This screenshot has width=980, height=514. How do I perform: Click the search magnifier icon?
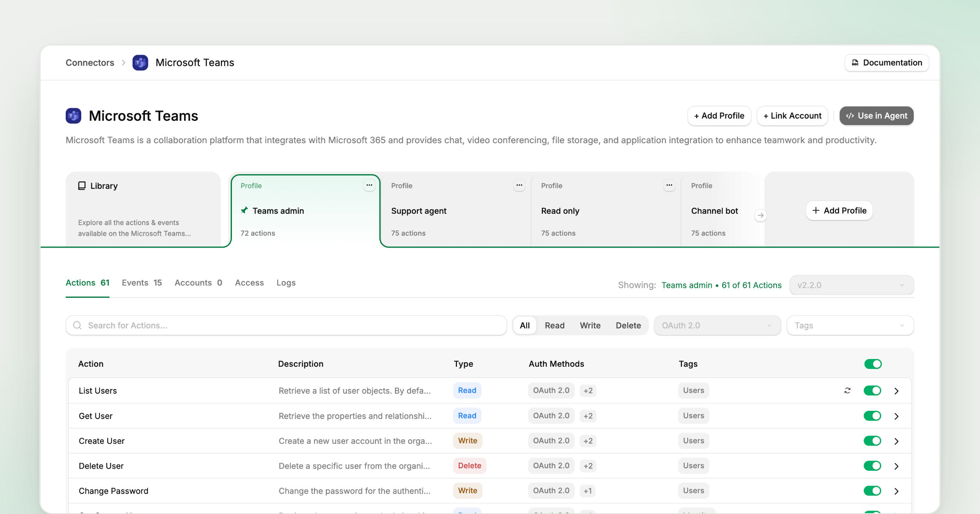tap(77, 325)
